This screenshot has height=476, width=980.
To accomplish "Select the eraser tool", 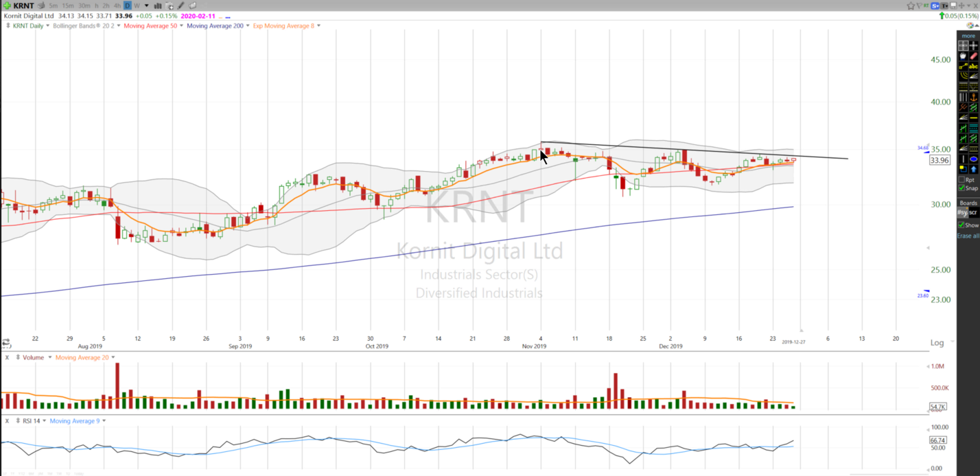I will [974, 56].
